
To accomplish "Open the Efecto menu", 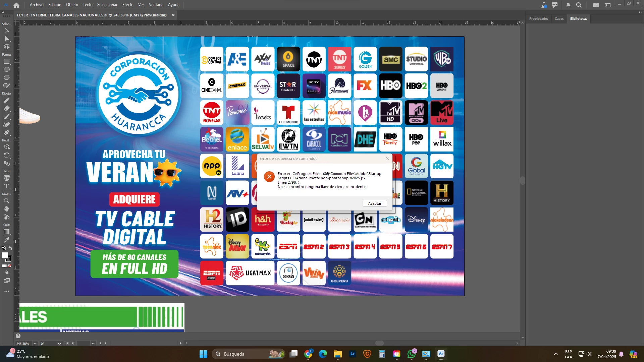I will click(128, 5).
